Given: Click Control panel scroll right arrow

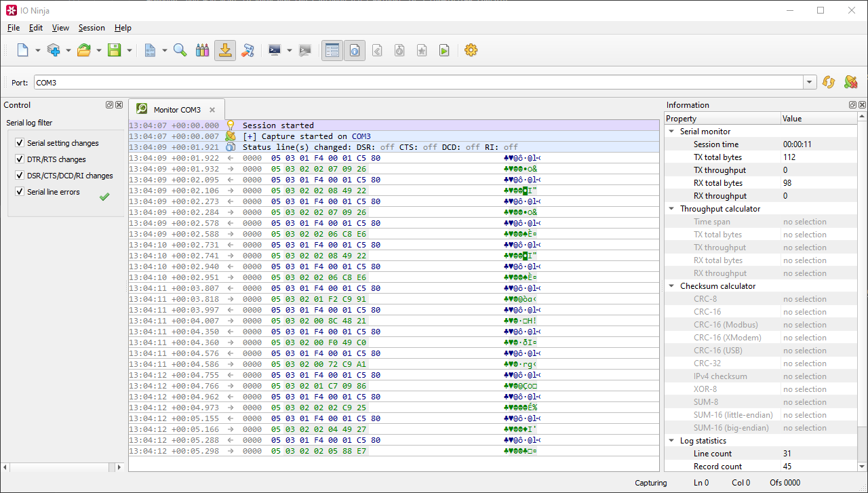Looking at the screenshot, I should click(x=120, y=467).
